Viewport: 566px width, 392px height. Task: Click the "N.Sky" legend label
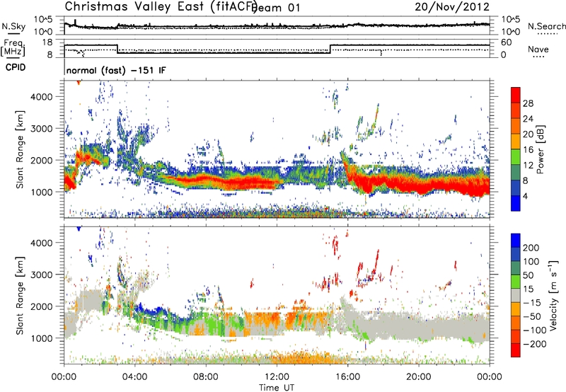pos(13,26)
